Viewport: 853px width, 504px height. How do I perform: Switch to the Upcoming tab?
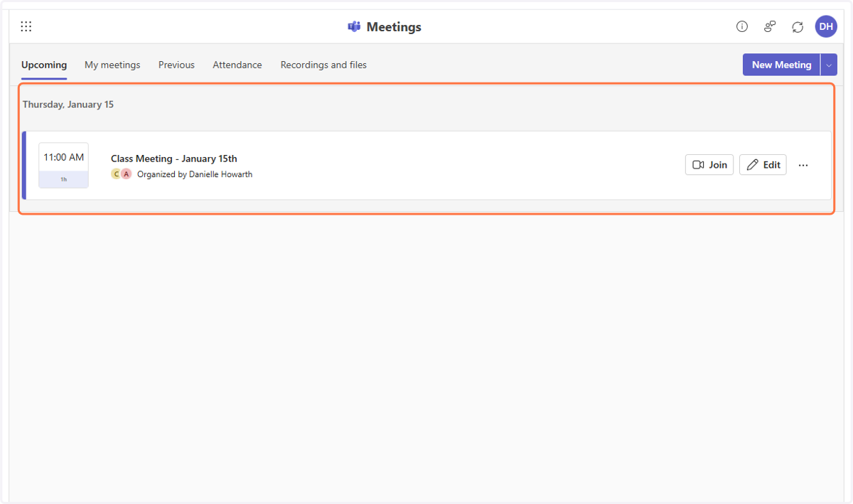pos(44,65)
